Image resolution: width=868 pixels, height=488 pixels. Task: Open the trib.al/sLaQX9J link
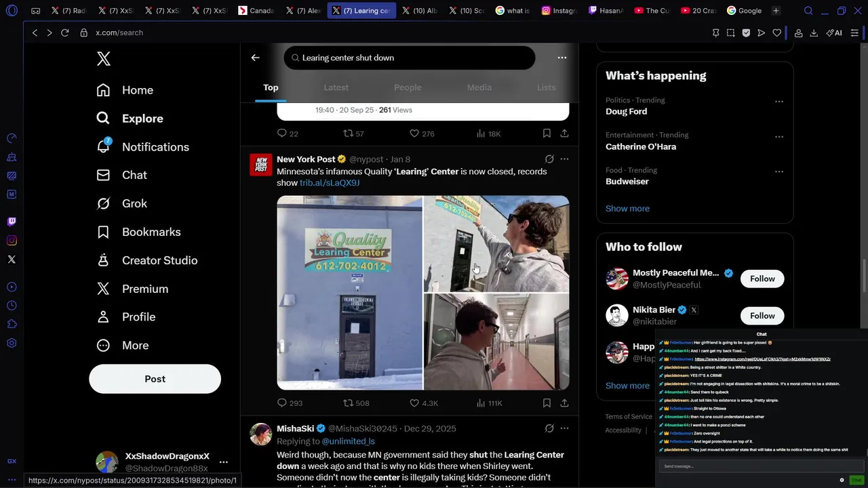click(x=330, y=183)
